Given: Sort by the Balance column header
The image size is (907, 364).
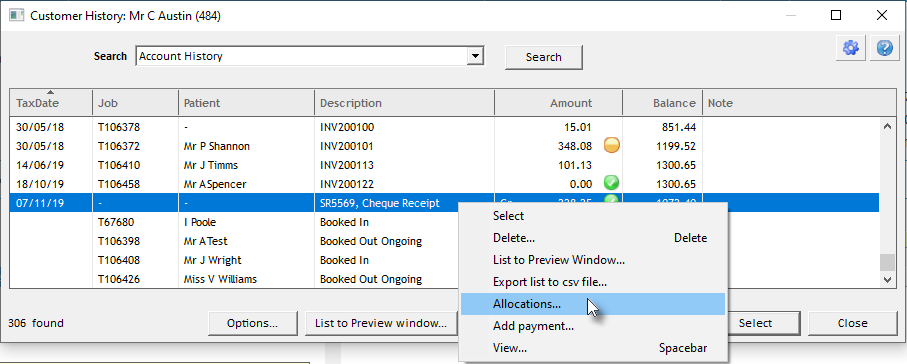Looking at the screenshot, I should click(x=662, y=103).
